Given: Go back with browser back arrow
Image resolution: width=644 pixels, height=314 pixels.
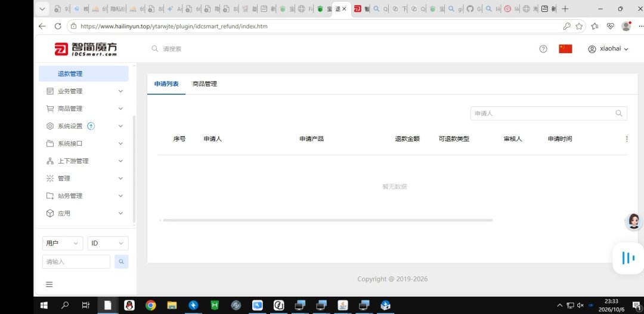Looking at the screenshot, I should coord(42,26).
